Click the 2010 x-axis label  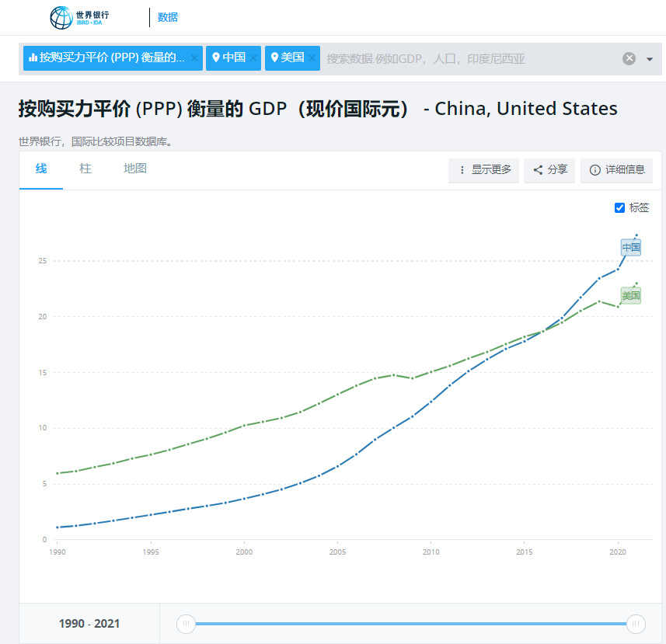431,552
